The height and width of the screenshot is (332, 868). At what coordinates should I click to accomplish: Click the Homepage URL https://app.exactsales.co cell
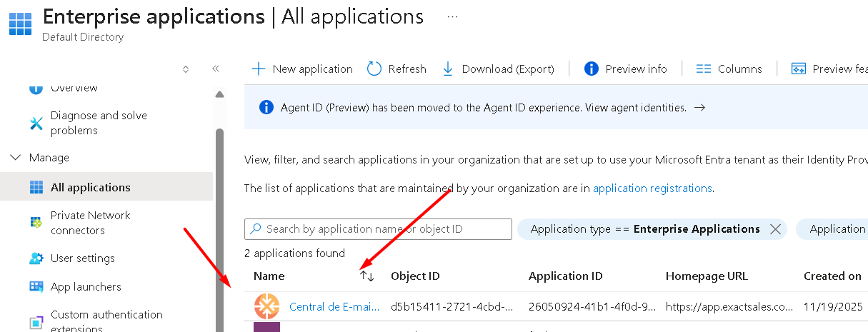(729, 307)
